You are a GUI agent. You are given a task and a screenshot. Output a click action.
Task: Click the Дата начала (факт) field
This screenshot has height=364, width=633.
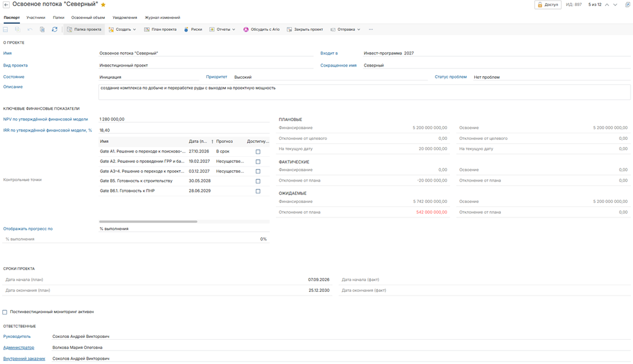click(x=485, y=280)
